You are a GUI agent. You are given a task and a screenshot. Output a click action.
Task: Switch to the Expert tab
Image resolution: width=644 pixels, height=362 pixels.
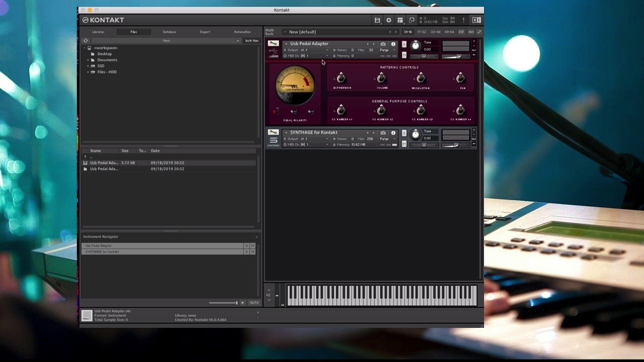click(x=205, y=32)
